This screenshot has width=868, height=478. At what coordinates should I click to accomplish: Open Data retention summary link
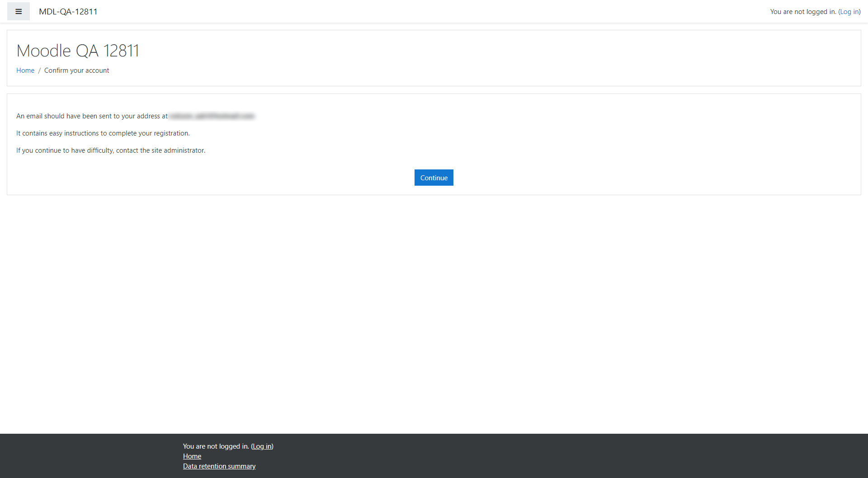[x=219, y=466]
